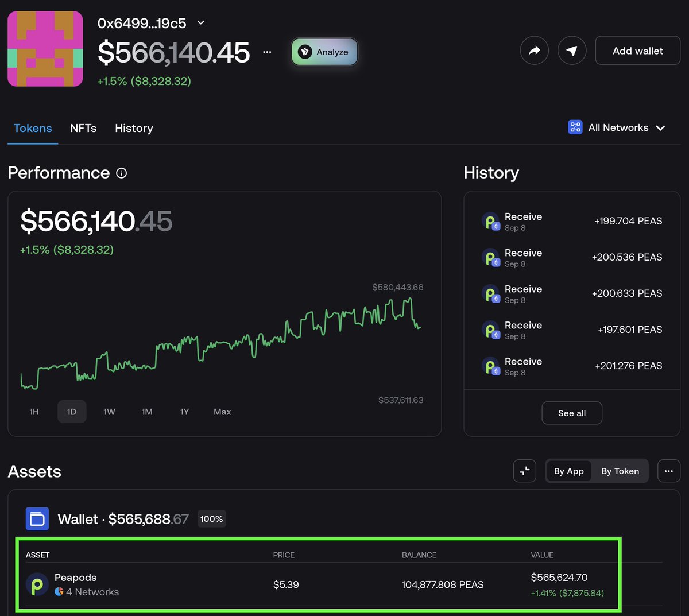Click the 100% badge beside Wallet

[x=211, y=519]
